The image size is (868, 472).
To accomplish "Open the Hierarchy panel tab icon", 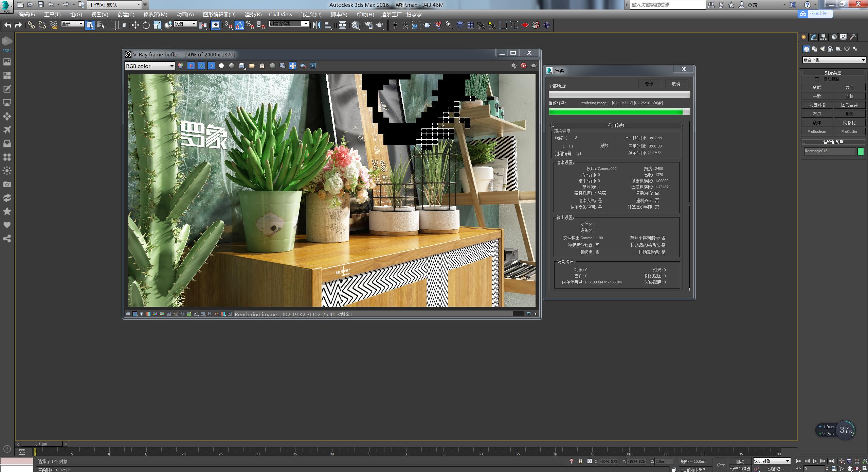I will click(x=824, y=37).
